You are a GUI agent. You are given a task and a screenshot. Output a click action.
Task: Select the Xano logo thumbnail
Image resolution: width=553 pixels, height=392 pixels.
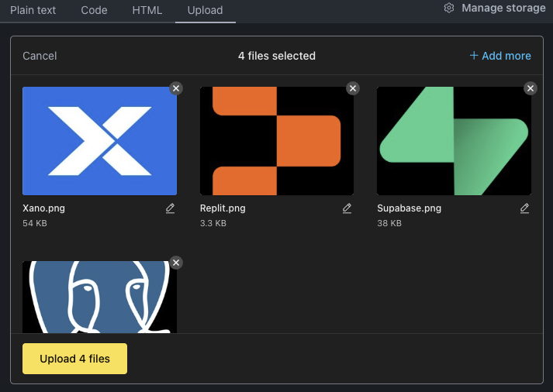(x=100, y=141)
